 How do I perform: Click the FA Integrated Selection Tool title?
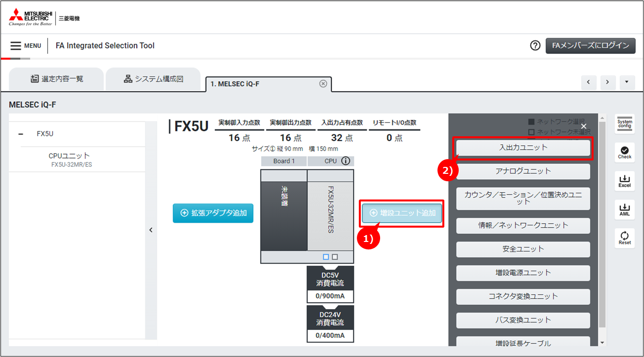click(105, 46)
